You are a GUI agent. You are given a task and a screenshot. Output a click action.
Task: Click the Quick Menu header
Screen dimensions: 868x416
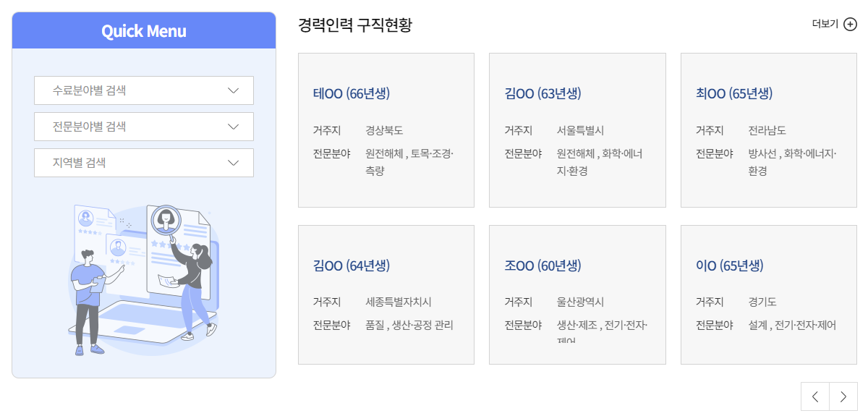[x=144, y=31]
